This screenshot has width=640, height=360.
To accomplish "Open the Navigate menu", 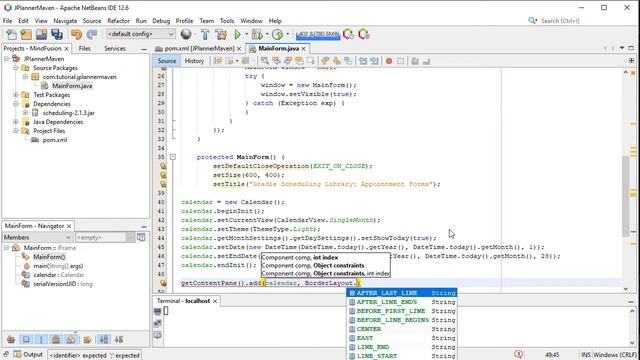I will point(65,21).
